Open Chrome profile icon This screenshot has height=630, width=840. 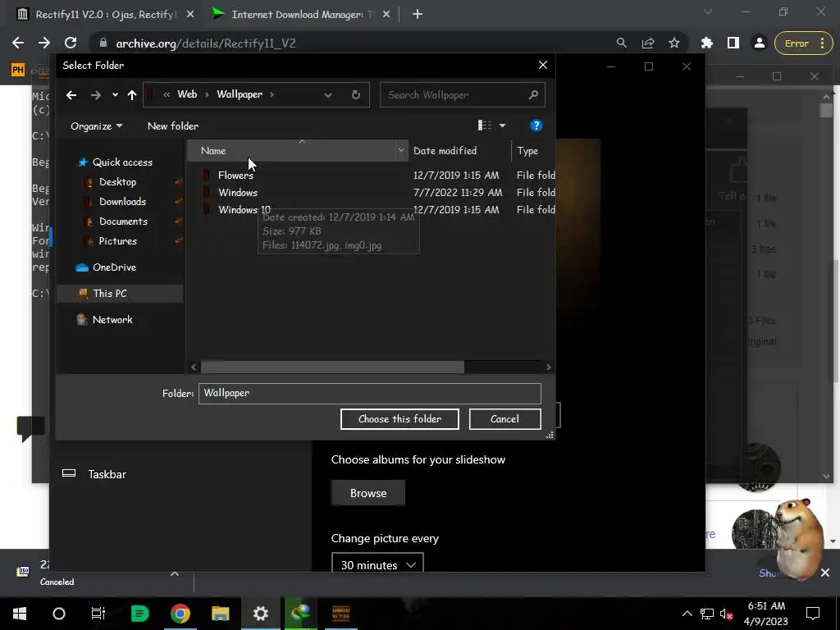tap(760, 43)
